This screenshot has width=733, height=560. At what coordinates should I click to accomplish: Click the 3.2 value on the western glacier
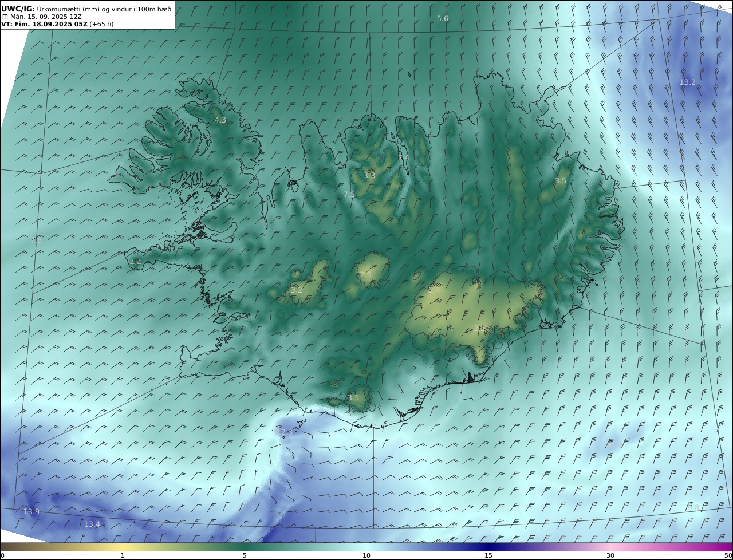click(x=296, y=290)
